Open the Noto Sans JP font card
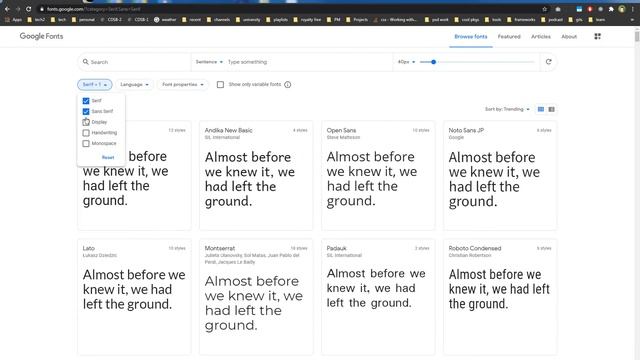The width and height of the screenshot is (640, 360). pyautogui.click(x=500, y=176)
